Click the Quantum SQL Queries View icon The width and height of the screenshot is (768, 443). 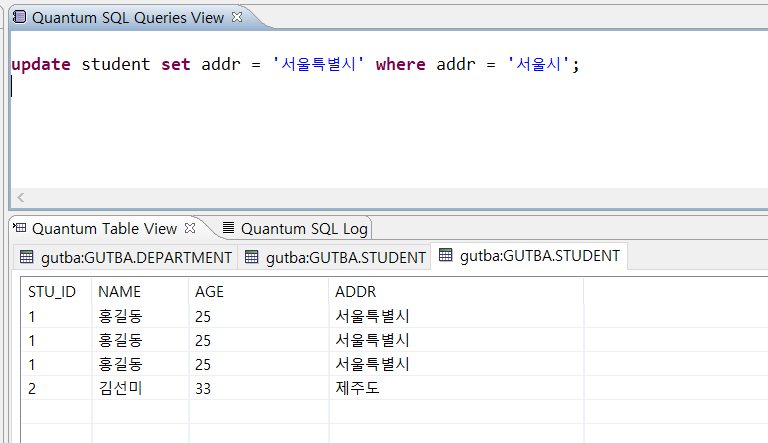tap(20, 17)
